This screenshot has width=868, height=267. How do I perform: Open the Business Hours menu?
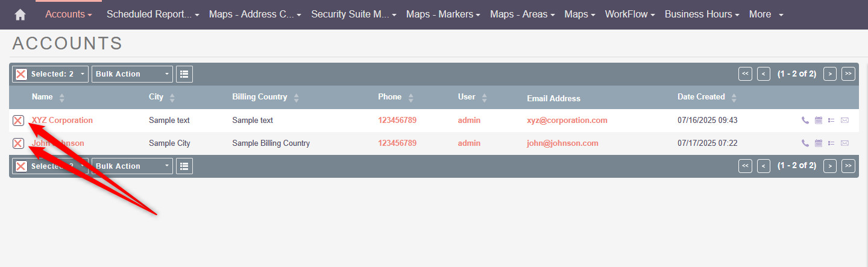(702, 14)
